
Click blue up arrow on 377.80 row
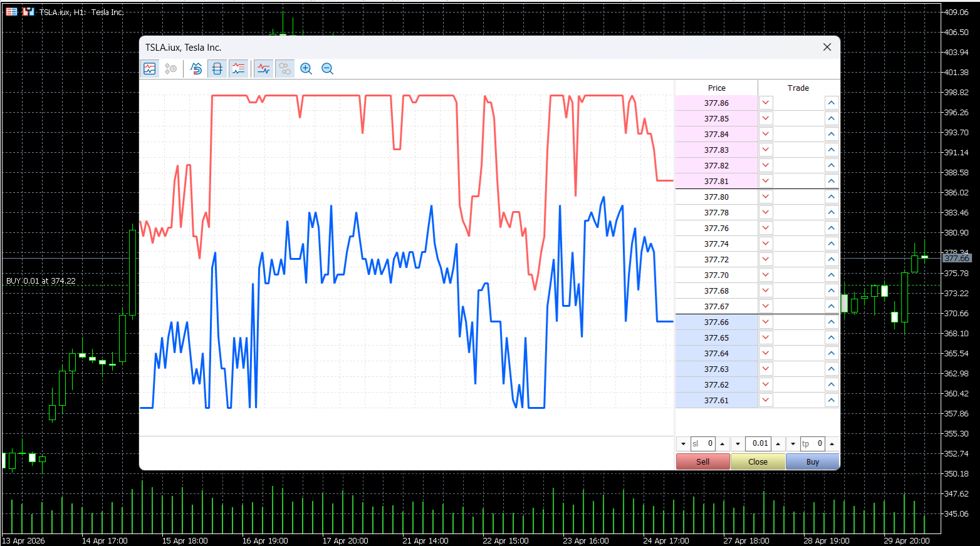click(831, 197)
